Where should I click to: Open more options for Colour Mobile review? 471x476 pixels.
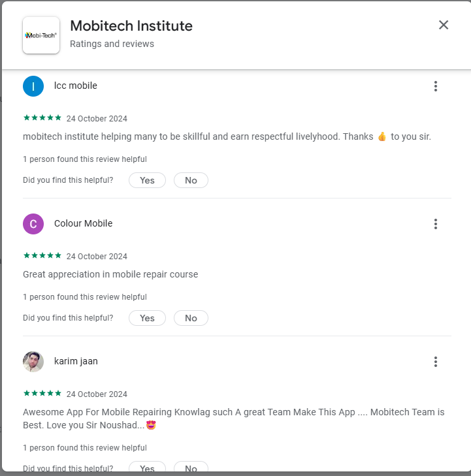(436, 224)
